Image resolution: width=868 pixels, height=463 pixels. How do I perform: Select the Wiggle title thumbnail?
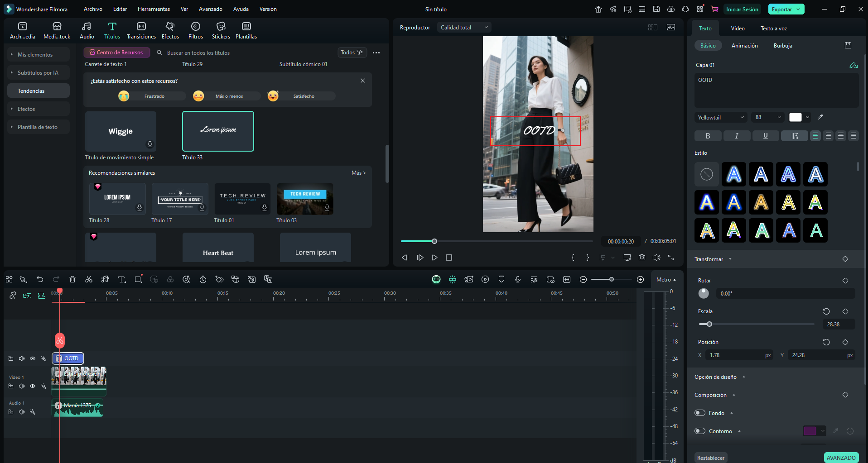coord(121,131)
